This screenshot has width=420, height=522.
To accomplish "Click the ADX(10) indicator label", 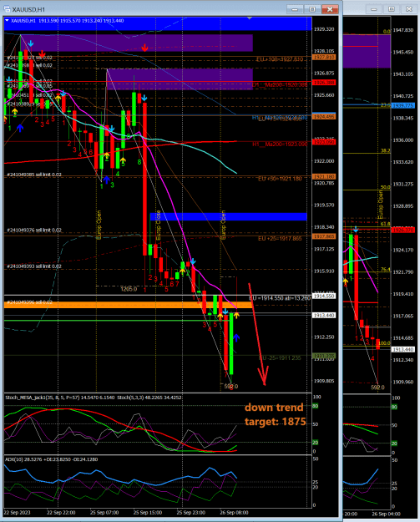I will click(x=51, y=459).
